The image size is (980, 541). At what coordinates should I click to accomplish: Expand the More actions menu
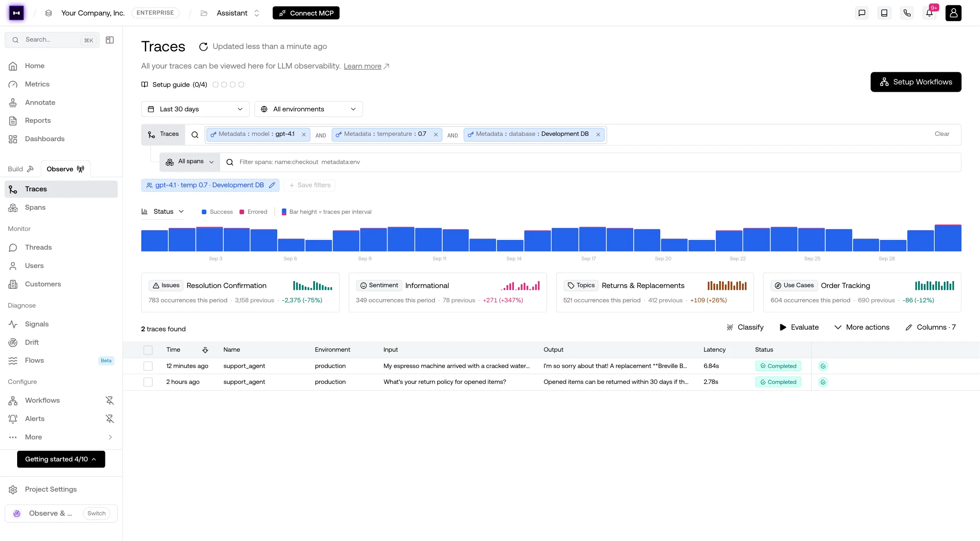[862, 327]
